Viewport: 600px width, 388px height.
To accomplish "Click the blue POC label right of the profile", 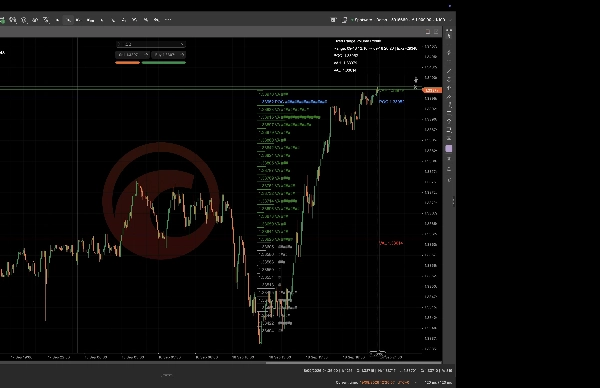I will [x=391, y=101].
